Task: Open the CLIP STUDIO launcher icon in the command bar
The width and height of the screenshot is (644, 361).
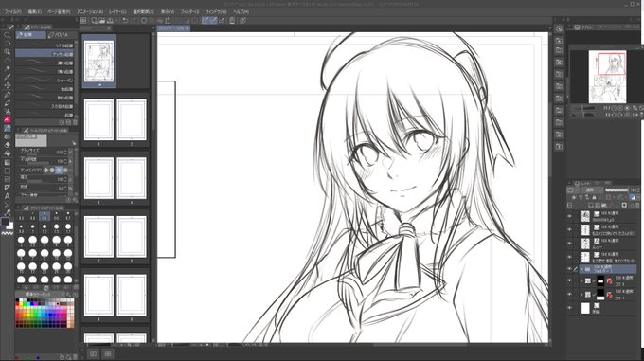Action: coord(83,20)
